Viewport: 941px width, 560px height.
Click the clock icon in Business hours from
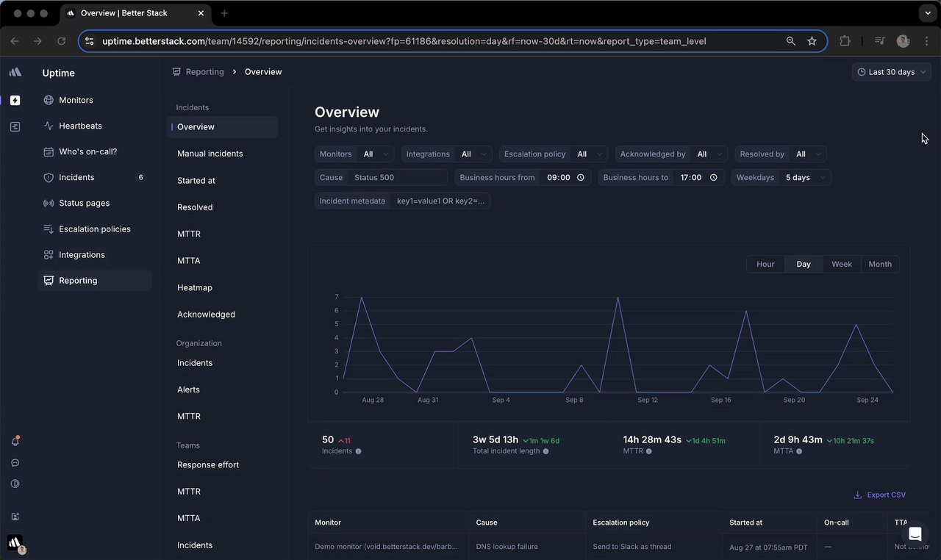coord(581,178)
